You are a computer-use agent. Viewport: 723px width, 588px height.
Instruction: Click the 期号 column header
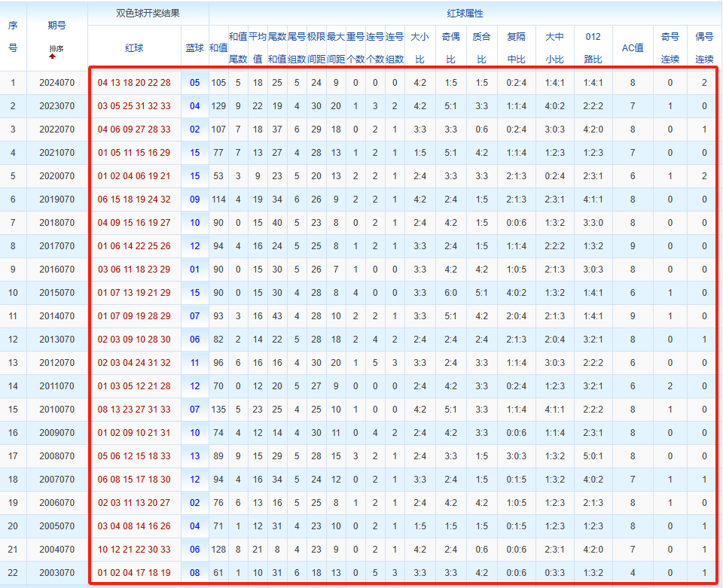click(56, 26)
